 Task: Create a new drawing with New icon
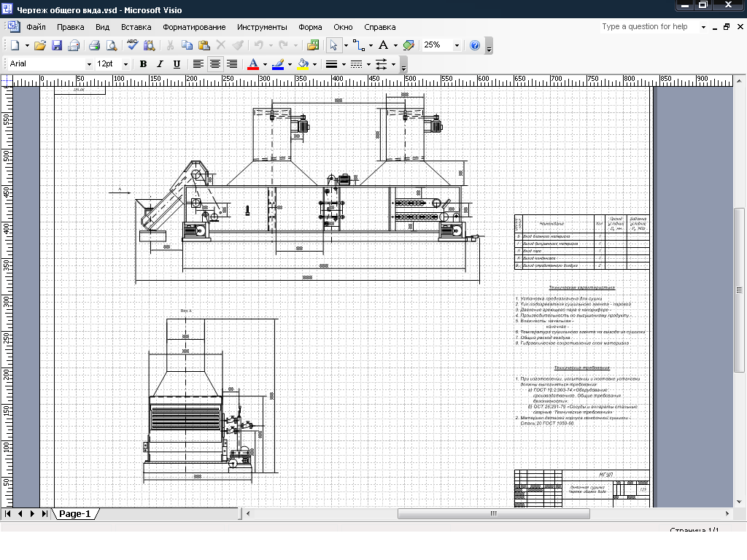(15, 45)
